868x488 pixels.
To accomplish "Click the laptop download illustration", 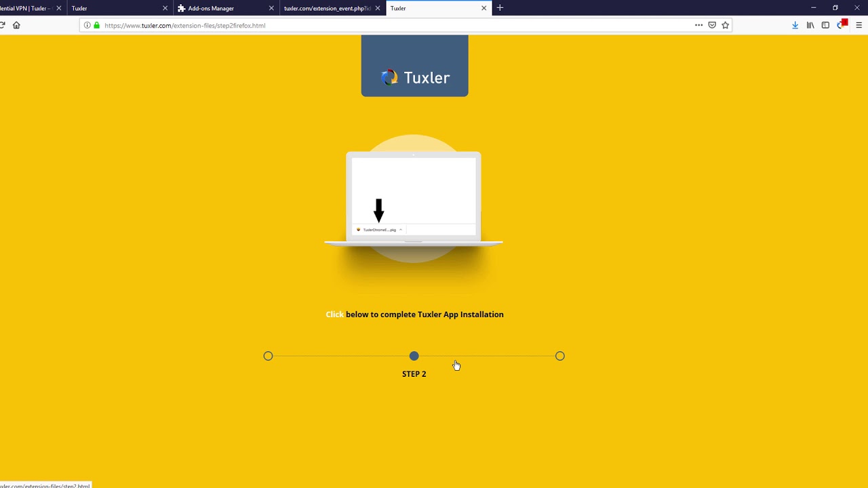I will click(414, 198).
